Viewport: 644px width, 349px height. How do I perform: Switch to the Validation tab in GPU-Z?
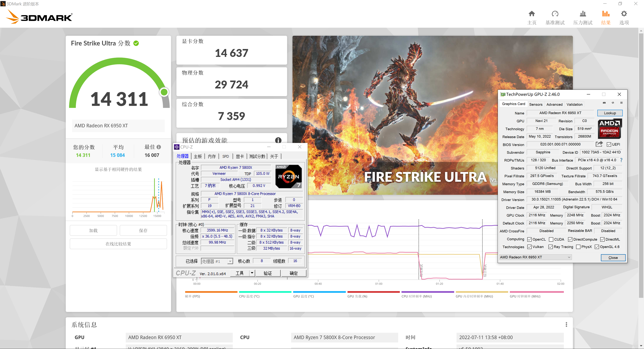pyautogui.click(x=574, y=104)
